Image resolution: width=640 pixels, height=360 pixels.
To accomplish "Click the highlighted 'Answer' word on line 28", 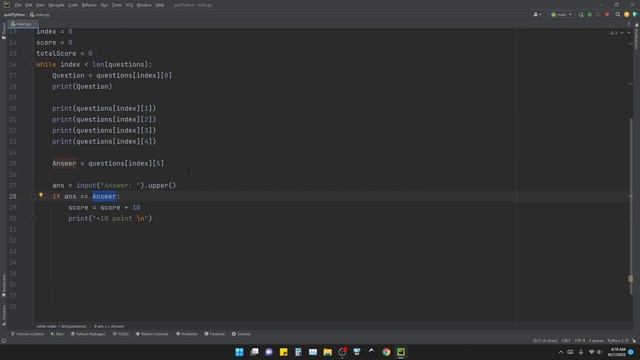I will (104, 197).
